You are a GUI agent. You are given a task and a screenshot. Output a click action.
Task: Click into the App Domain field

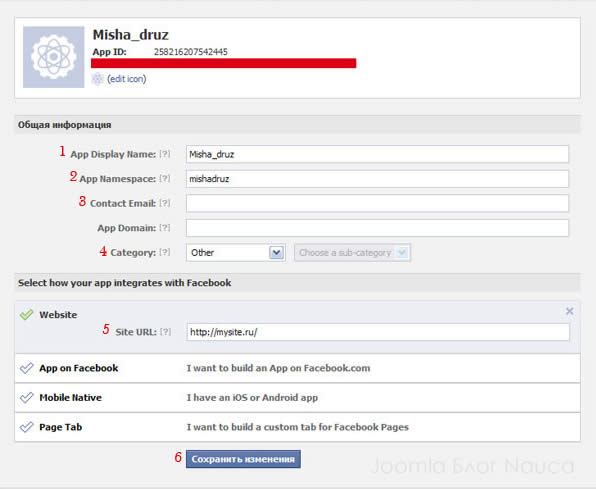point(377,228)
